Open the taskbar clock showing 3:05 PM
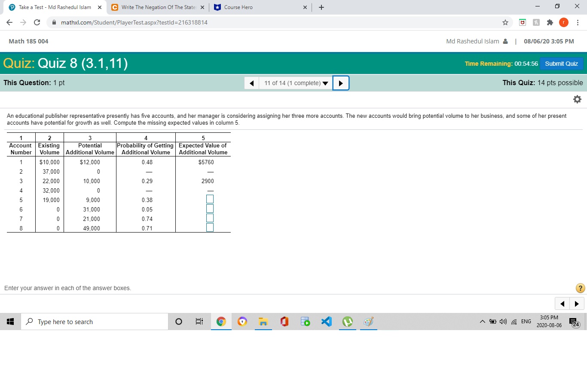 point(549,322)
